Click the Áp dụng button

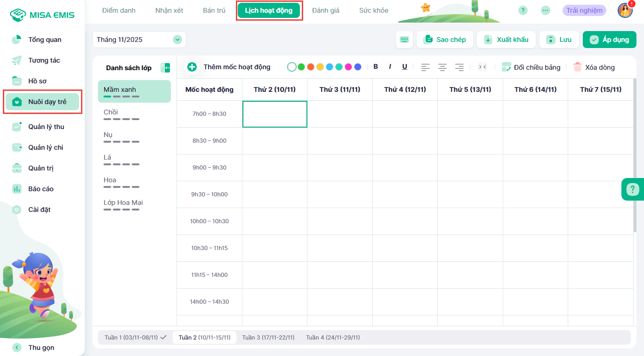coord(609,40)
